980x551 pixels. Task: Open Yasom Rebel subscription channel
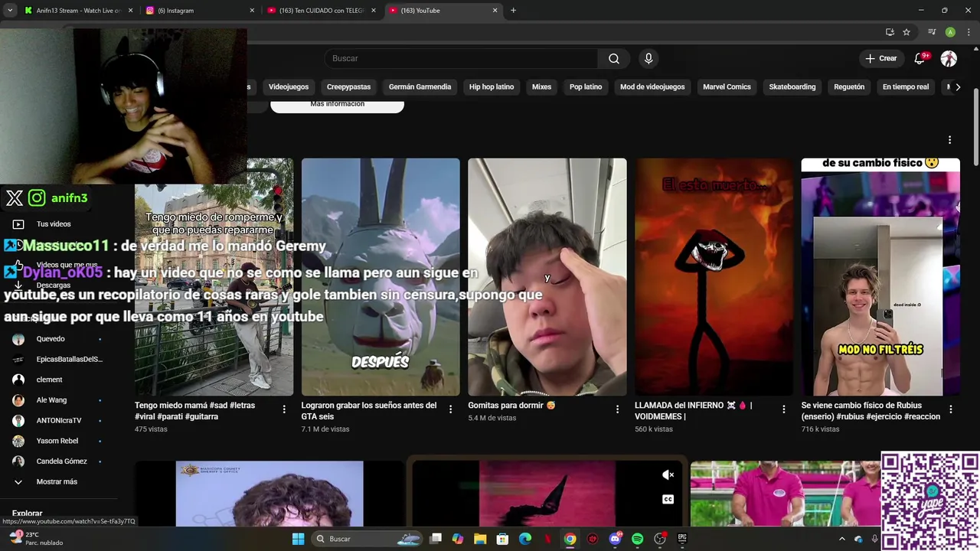[x=57, y=441]
